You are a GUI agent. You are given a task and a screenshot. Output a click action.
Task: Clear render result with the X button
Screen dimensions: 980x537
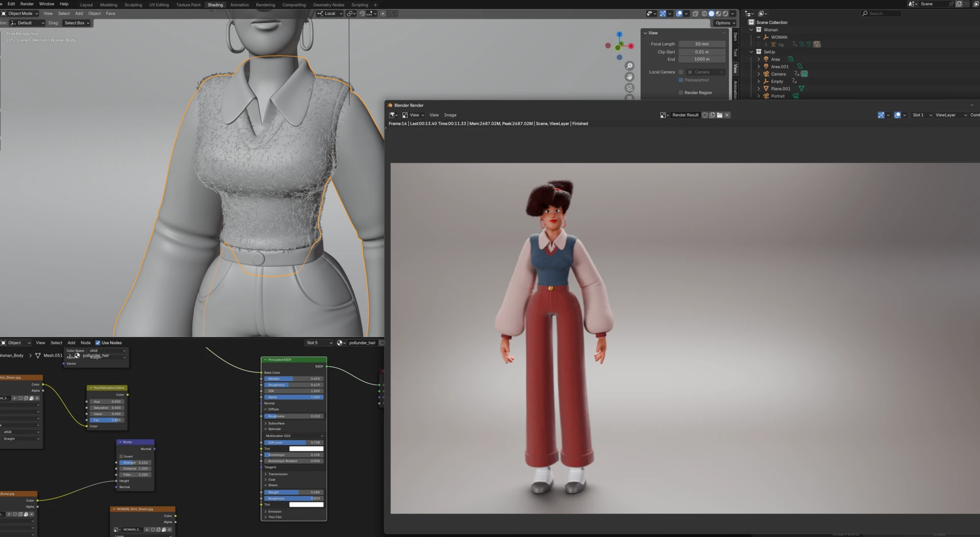[727, 115]
